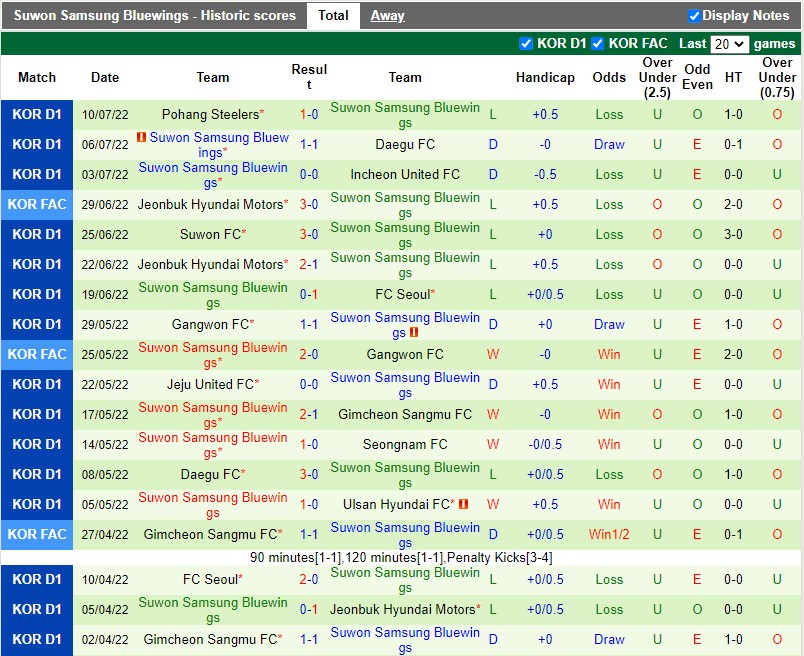Click the Seongnam FC team link
Image resolution: width=804 pixels, height=656 pixels.
click(x=405, y=444)
